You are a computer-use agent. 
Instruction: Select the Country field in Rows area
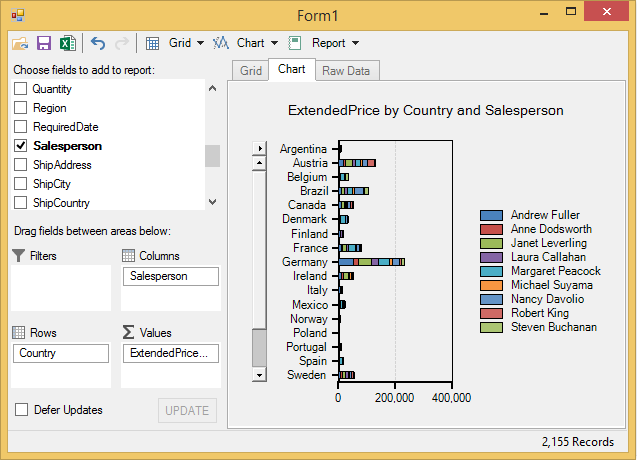click(x=62, y=353)
